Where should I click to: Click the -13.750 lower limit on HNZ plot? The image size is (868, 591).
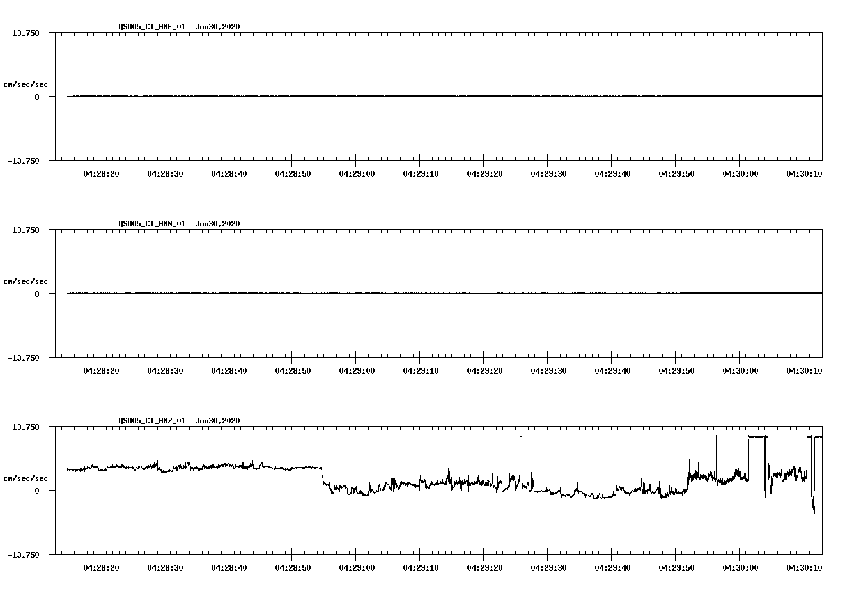(x=24, y=555)
